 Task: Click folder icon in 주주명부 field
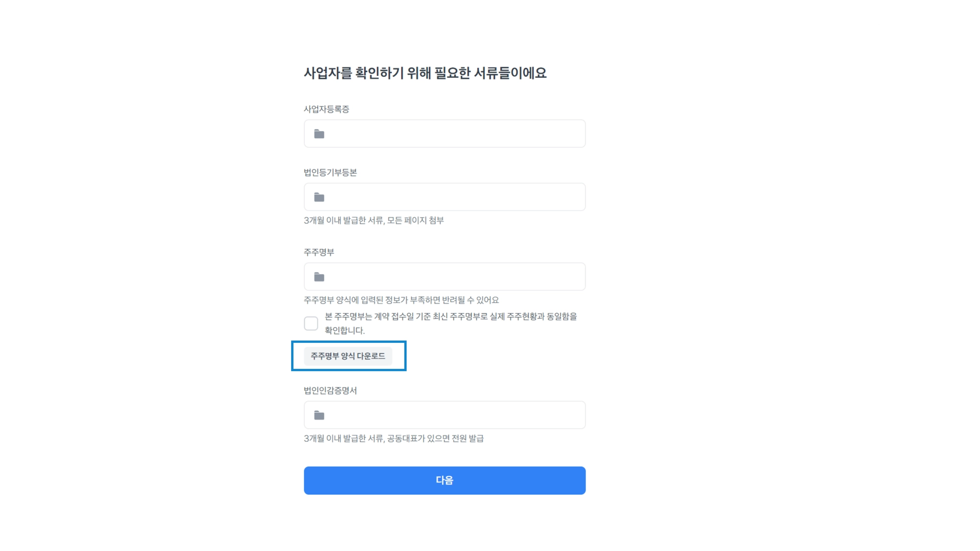click(319, 277)
